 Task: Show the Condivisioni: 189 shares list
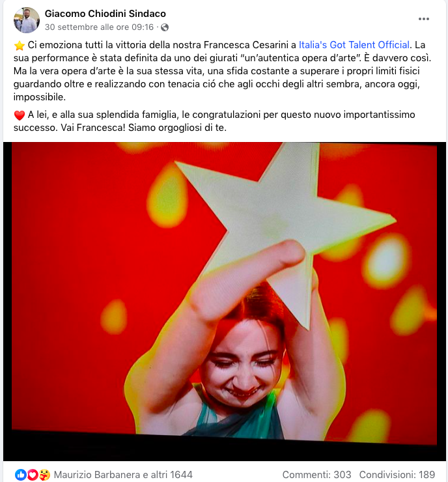pyautogui.click(x=397, y=475)
